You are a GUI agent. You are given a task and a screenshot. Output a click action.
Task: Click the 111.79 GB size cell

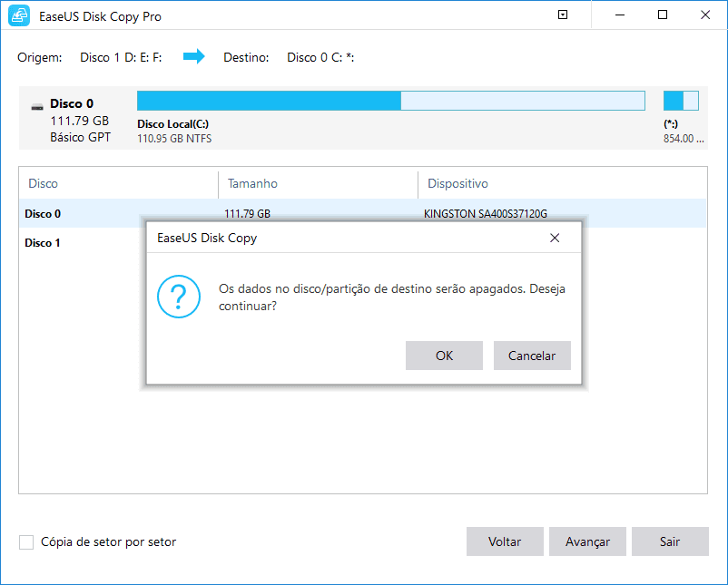[248, 213]
